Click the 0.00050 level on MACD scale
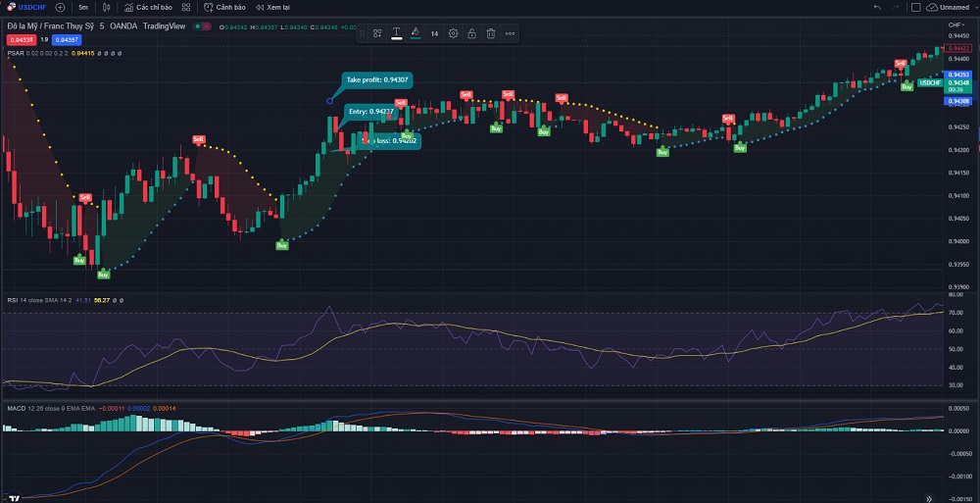Screen dimensions: 980x503 point(956,409)
